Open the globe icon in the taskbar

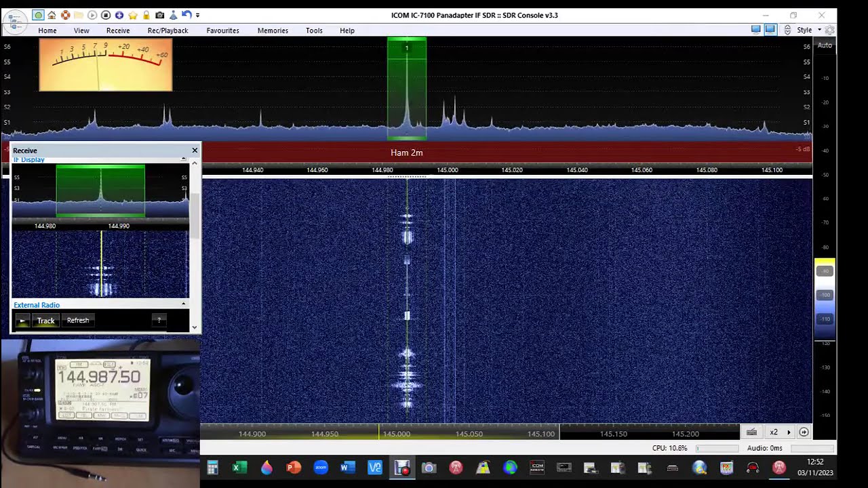(x=510, y=467)
